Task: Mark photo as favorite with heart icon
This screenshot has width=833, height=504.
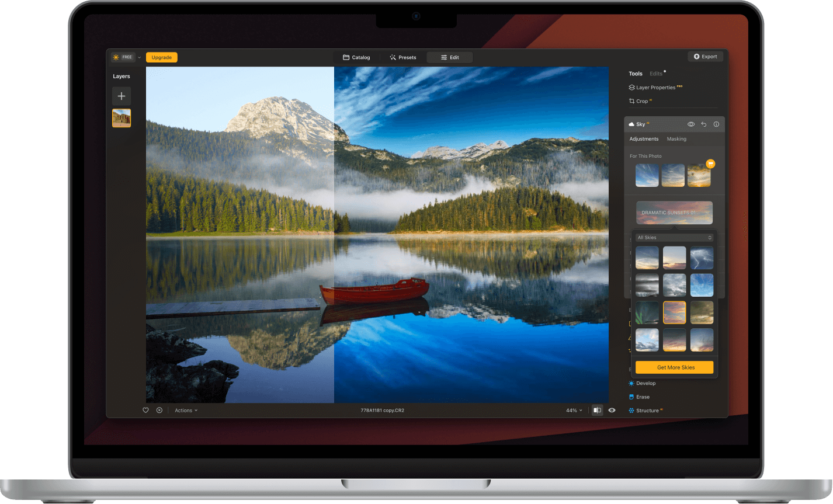Action: click(145, 411)
